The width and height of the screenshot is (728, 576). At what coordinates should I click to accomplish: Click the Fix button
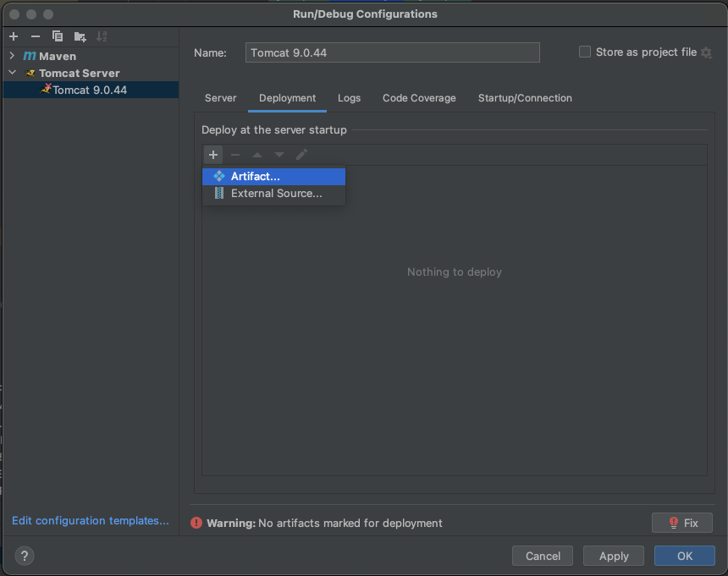pyautogui.click(x=682, y=523)
